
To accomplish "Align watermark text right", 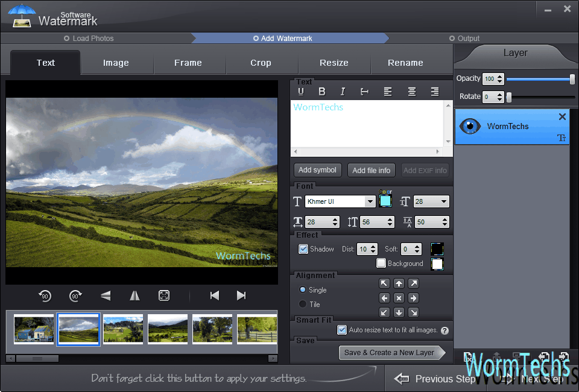I will 435,92.
